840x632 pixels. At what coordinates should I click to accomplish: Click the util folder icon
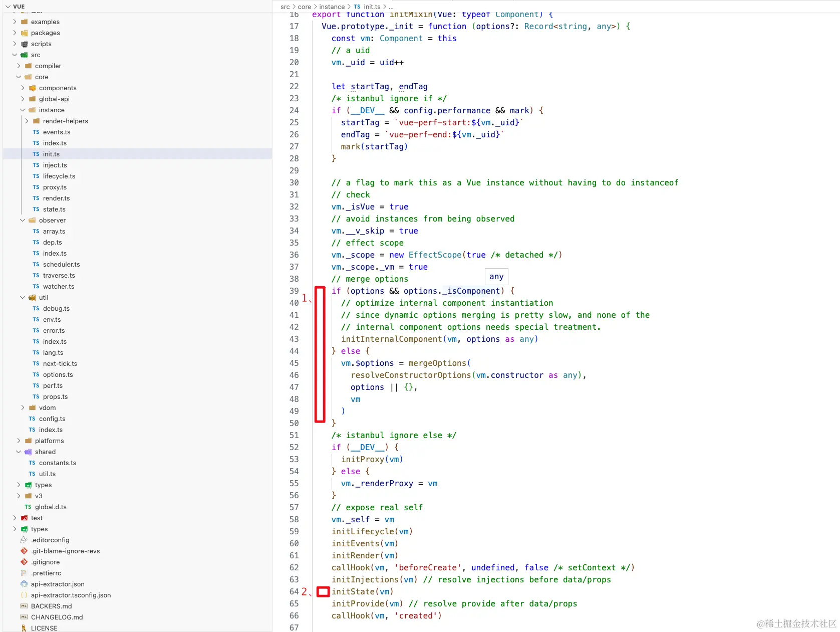pos(32,297)
